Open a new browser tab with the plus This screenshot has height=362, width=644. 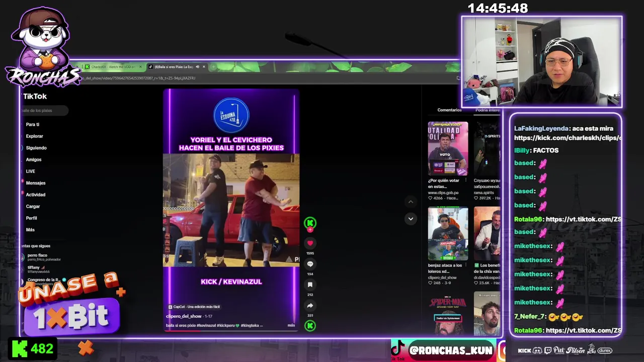tap(213, 67)
